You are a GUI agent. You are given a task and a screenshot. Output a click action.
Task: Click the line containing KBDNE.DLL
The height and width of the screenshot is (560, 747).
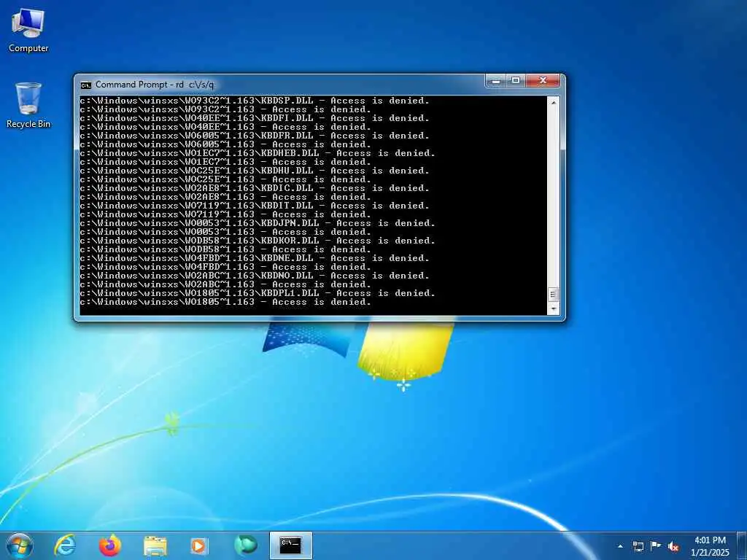[x=255, y=258]
